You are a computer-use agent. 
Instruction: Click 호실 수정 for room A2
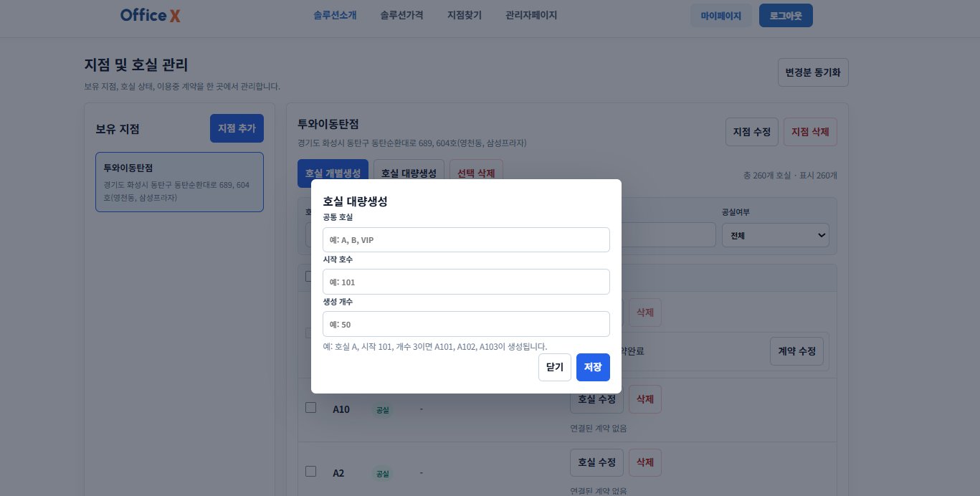(596, 463)
